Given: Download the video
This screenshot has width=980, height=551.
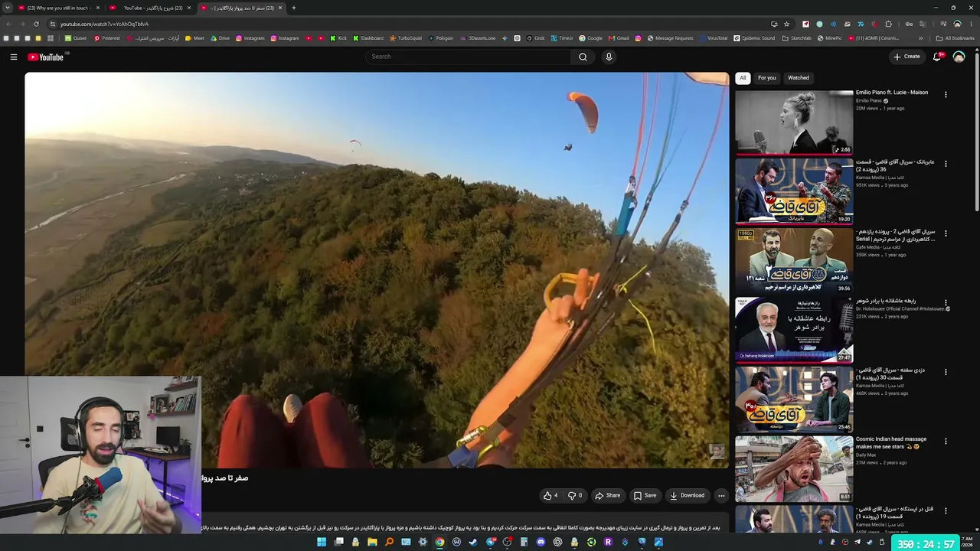Looking at the screenshot, I should pyautogui.click(x=688, y=496).
